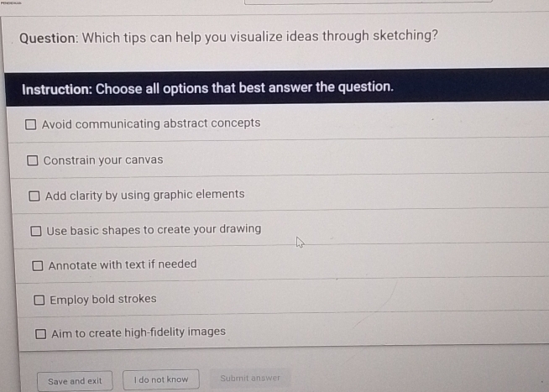
Task: Click the dark 'Instruction: Choose all options' banner
Action: pos(207,88)
